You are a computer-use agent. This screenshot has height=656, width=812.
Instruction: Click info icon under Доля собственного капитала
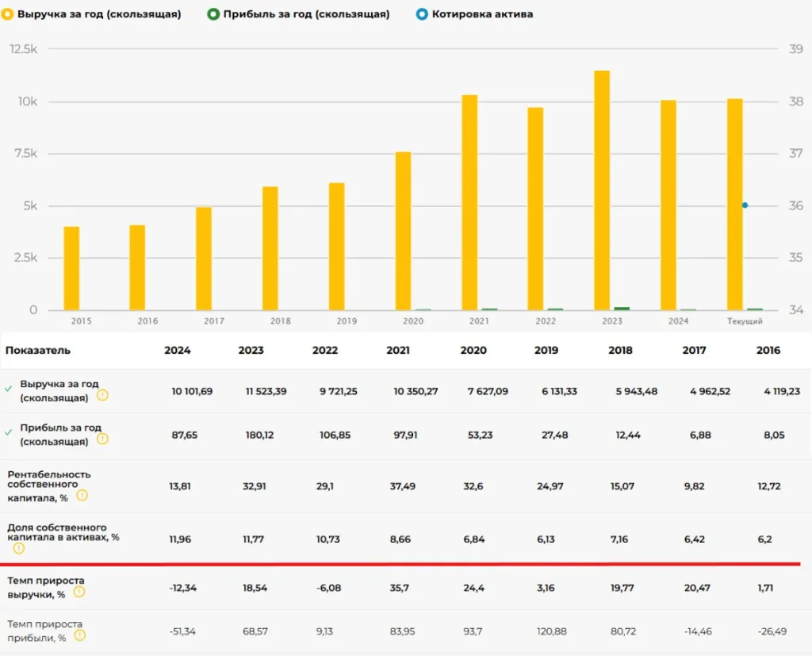18,547
